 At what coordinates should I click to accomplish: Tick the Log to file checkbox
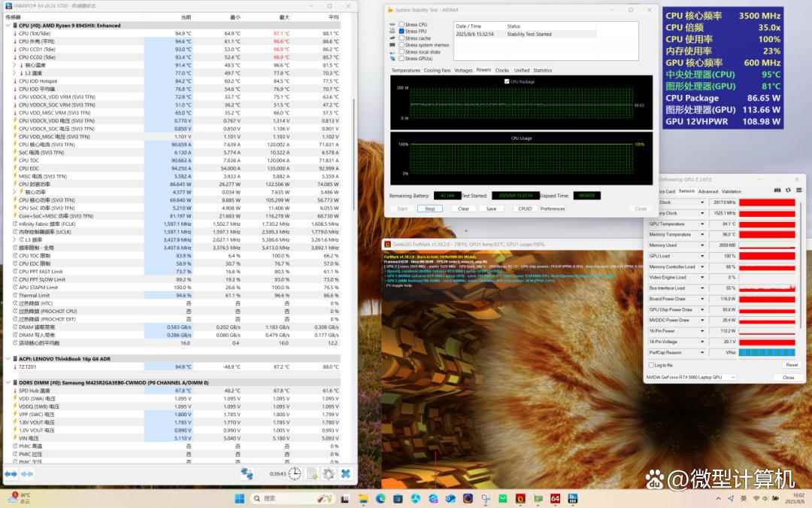pos(650,365)
